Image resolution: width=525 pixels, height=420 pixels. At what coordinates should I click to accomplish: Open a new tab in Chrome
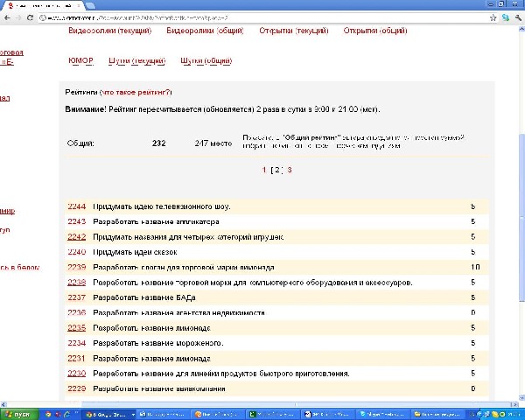[x=91, y=6]
